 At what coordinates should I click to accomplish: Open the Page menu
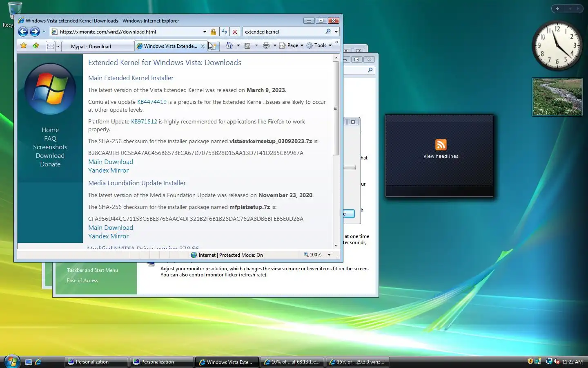[x=292, y=45]
